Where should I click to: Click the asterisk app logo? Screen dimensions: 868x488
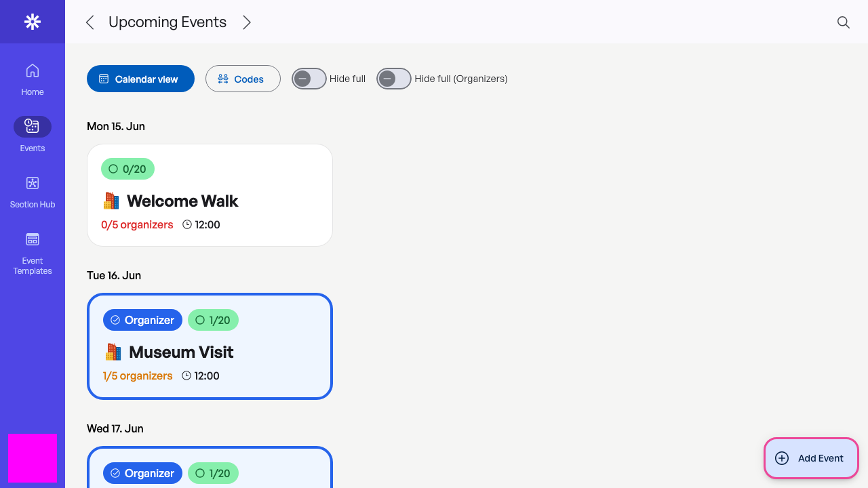click(x=32, y=22)
